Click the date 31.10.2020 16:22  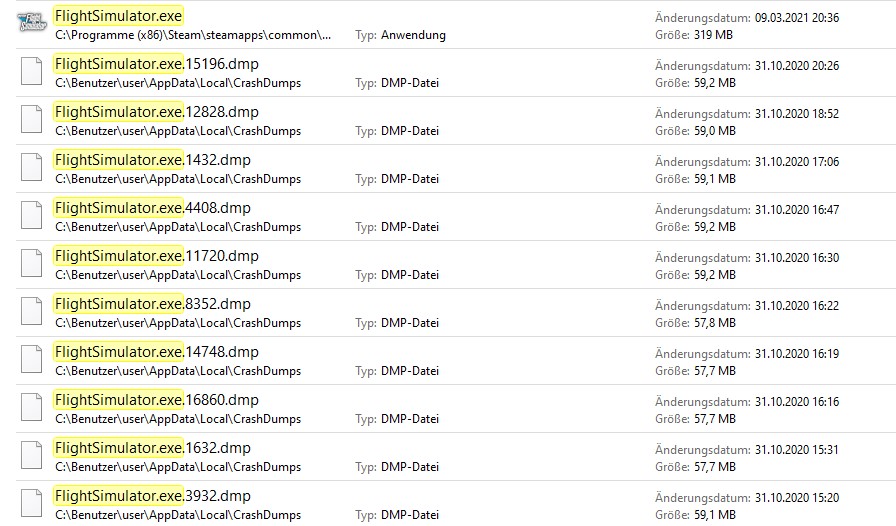(797, 306)
